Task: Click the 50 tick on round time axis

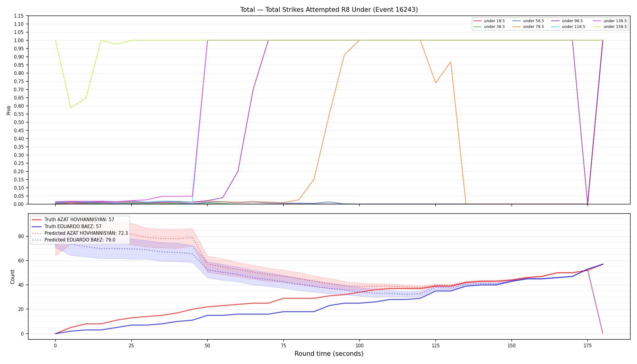Action: (207, 345)
